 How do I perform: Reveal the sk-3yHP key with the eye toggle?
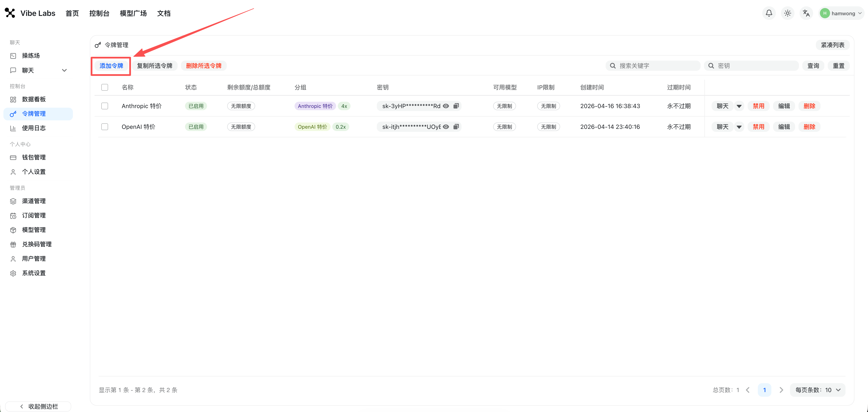[x=446, y=106]
